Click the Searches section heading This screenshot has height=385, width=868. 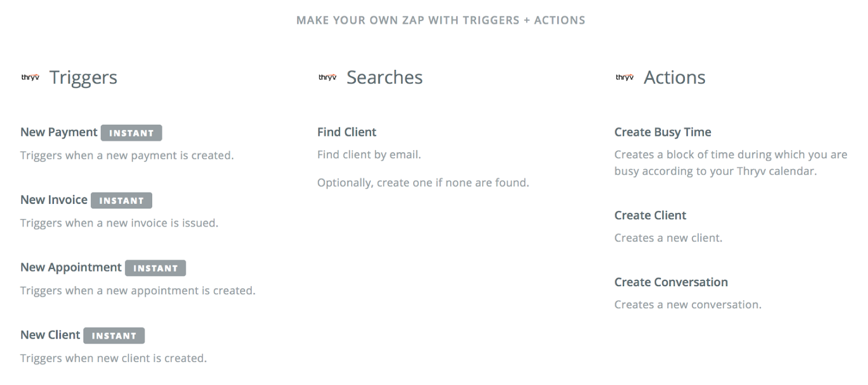pyautogui.click(x=384, y=77)
